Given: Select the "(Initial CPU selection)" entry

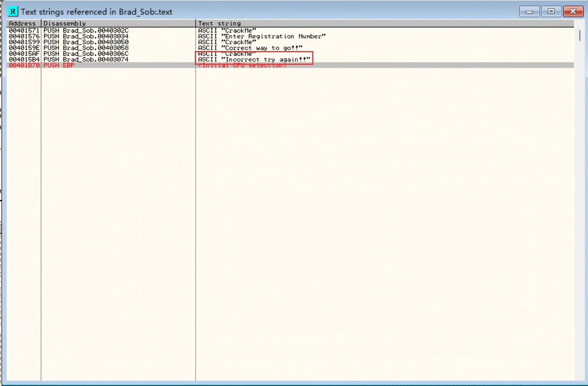Looking at the screenshot, I should pyautogui.click(x=242, y=65).
